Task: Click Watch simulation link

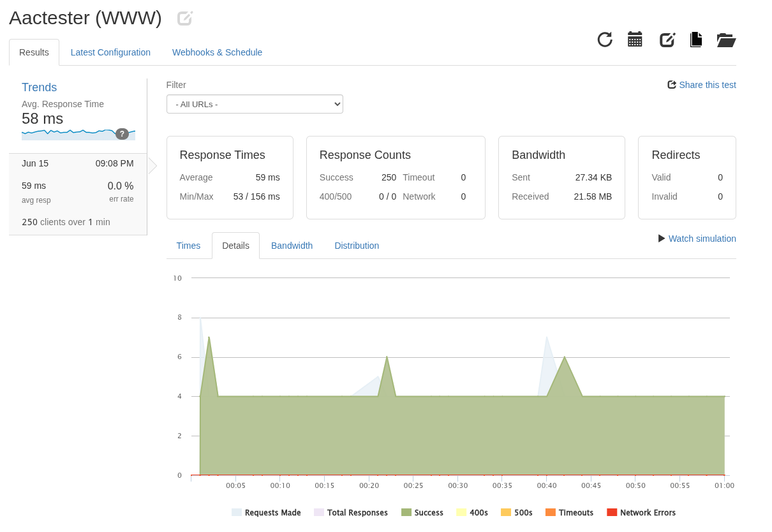Action: pos(702,239)
